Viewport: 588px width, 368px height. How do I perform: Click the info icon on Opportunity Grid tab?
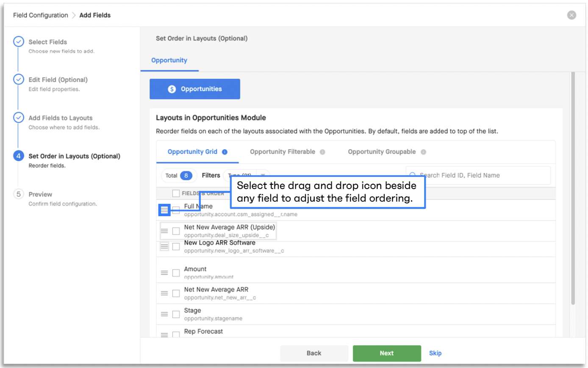(225, 152)
